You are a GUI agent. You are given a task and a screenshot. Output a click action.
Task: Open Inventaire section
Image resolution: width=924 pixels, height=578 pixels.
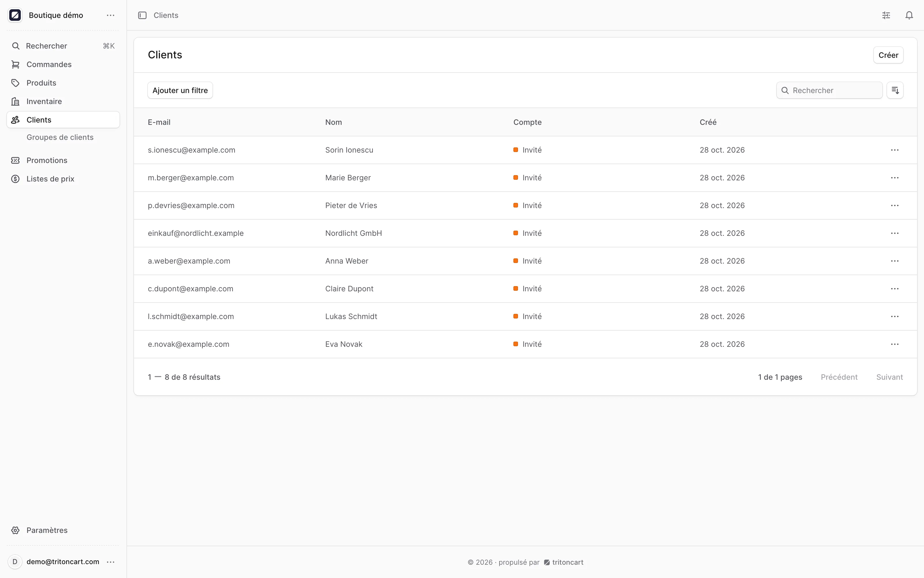pos(63,101)
